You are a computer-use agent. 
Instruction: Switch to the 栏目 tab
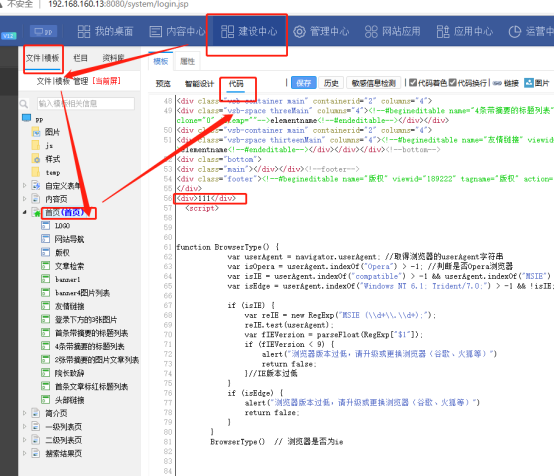pyautogui.click(x=80, y=58)
